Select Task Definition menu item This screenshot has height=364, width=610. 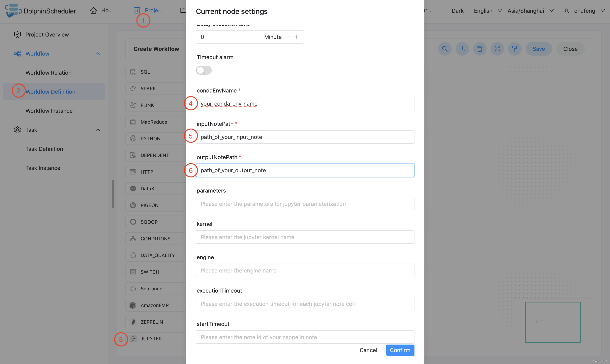coord(44,149)
